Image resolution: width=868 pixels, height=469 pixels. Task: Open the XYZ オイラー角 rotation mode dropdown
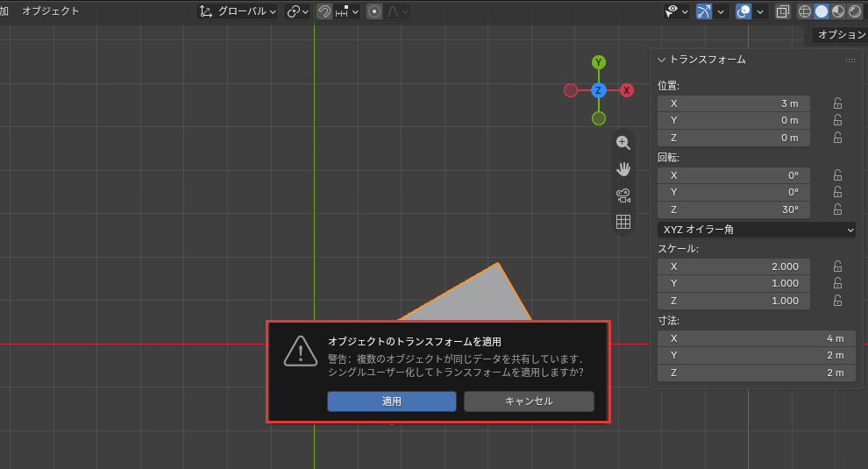[x=756, y=230]
